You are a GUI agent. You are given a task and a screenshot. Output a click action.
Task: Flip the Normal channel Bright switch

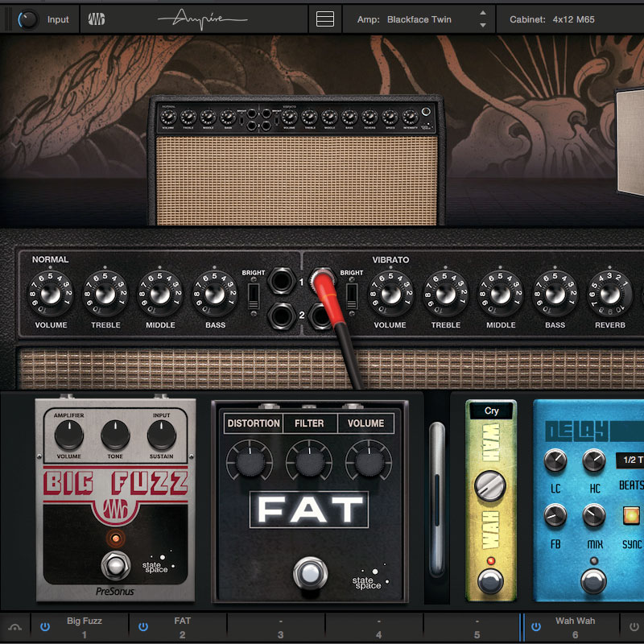pyautogui.click(x=254, y=296)
